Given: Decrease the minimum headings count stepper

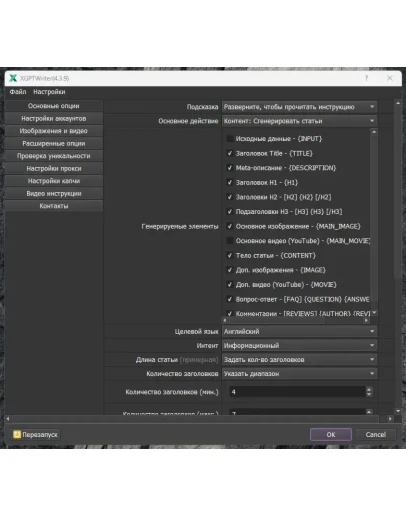Looking at the screenshot, I should pyautogui.click(x=369, y=395).
